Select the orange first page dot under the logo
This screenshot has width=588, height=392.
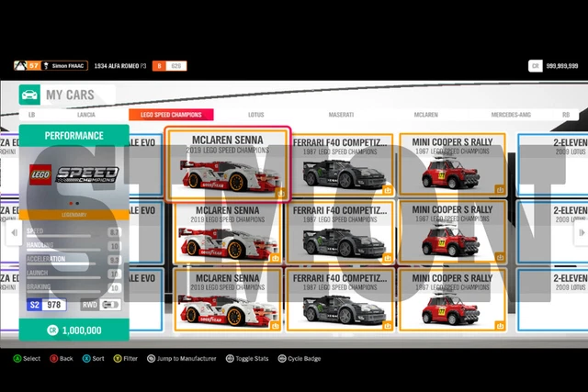tap(71, 204)
